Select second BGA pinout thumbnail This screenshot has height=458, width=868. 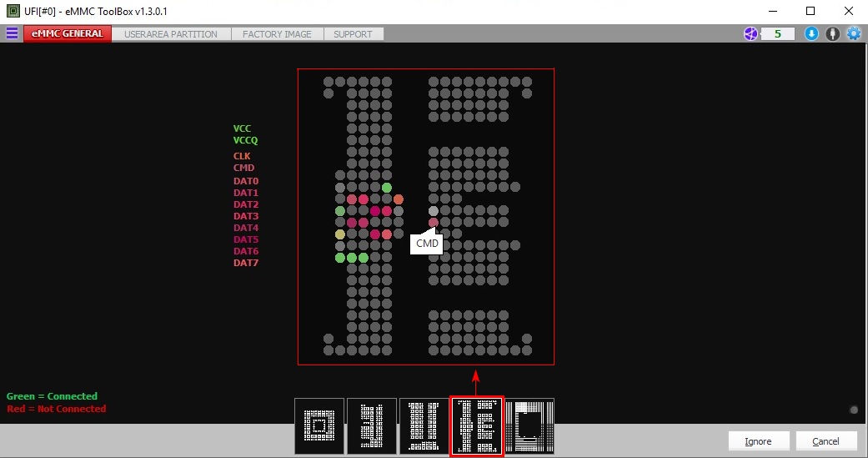(x=372, y=425)
